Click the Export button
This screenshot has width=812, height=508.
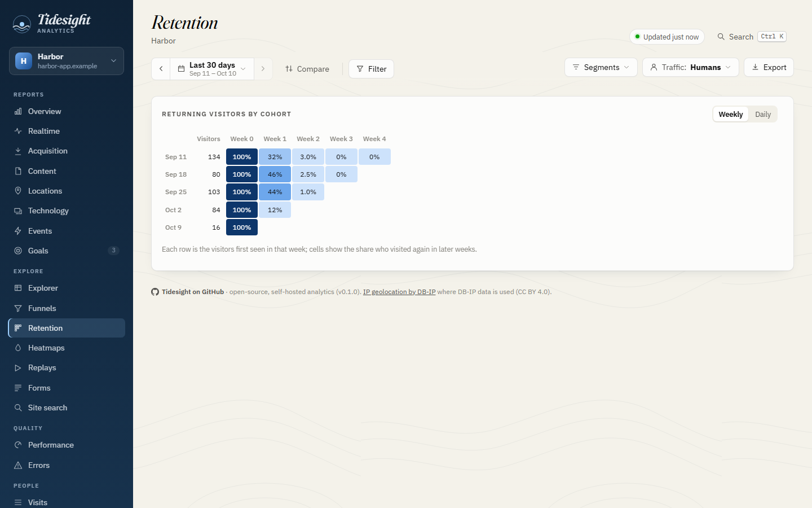[x=769, y=67]
